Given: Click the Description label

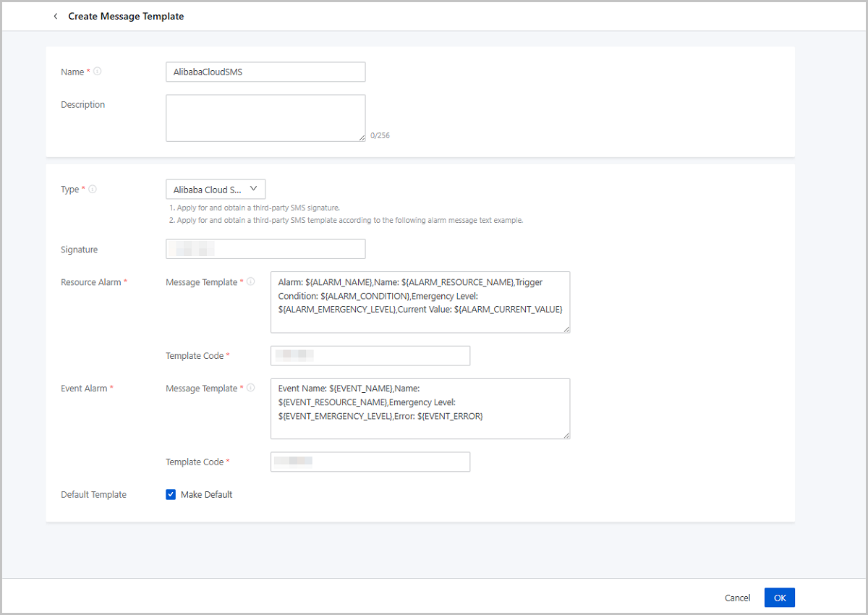Looking at the screenshot, I should tap(82, 105).
